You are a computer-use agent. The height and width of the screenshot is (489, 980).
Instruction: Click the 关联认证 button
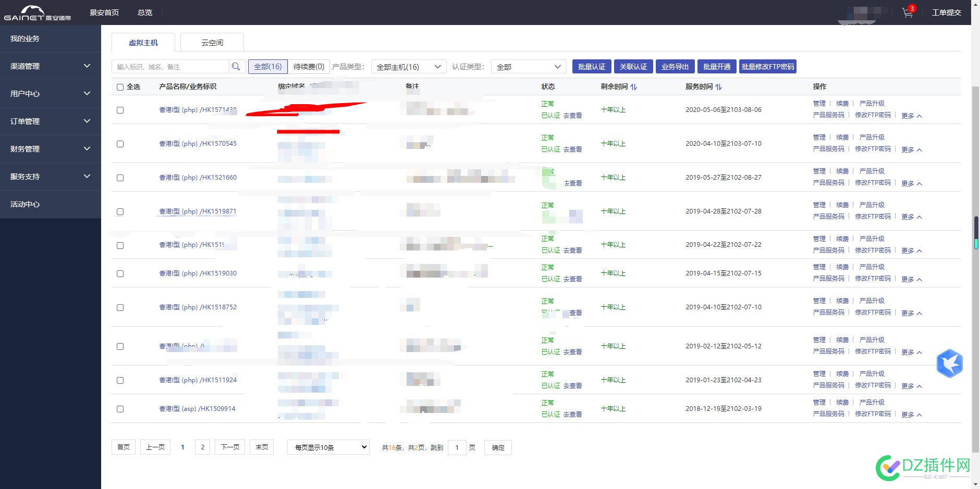(x=633, y=67)
